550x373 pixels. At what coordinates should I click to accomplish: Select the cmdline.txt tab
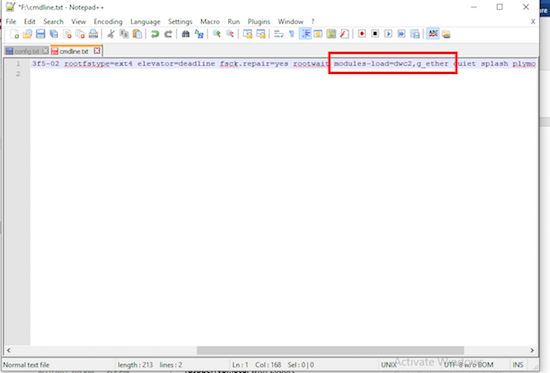click(x=74, y=51)
